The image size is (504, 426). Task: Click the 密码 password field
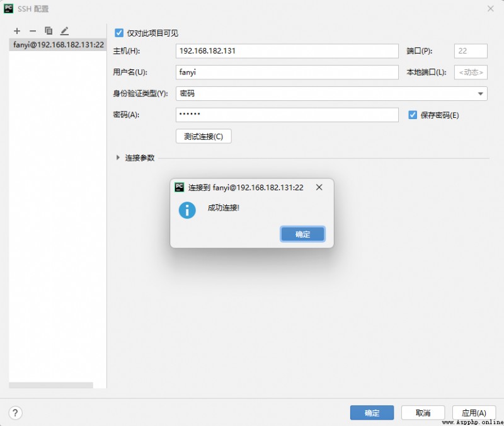click(287, 115)
